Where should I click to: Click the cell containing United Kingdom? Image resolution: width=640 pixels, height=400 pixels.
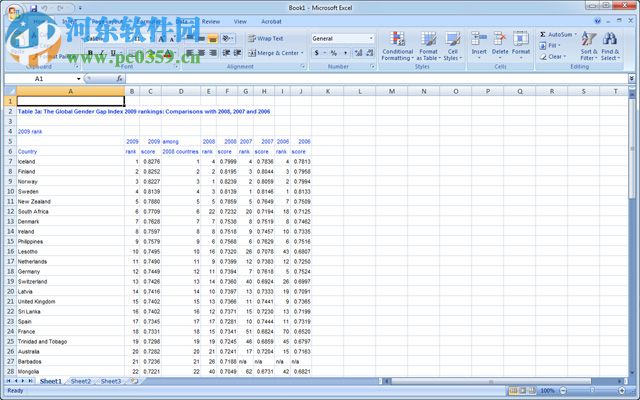pos(70,302)
